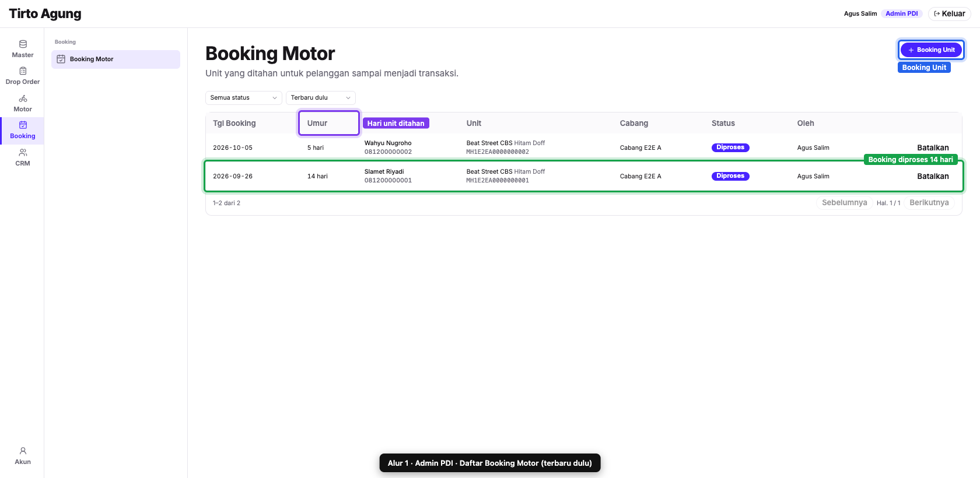Click the Diproses badge in Wahyu Nugroho row
The height and width of the screenshot is (478, 980).
730,148
